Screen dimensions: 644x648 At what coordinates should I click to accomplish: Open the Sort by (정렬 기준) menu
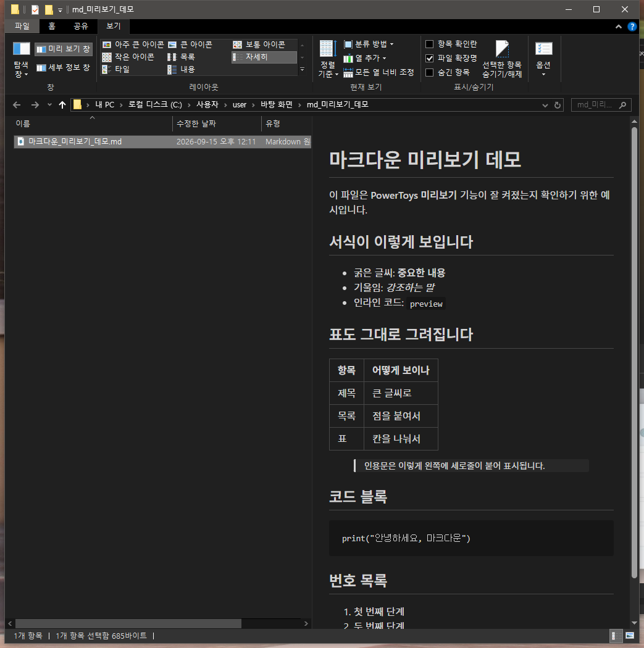[328, 59]
